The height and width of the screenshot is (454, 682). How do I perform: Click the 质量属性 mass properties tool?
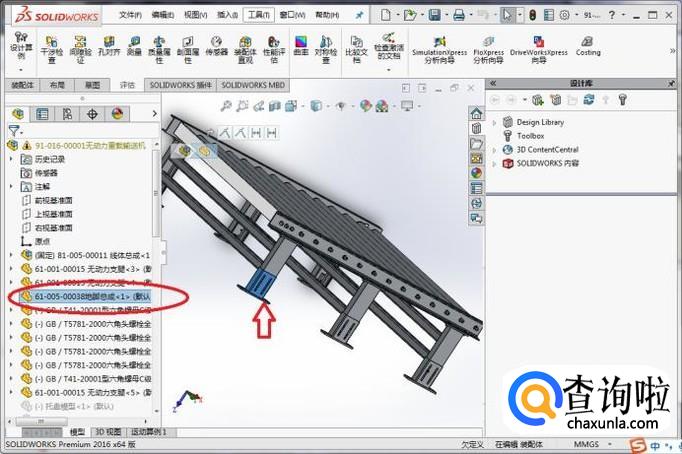coord(159,50)
